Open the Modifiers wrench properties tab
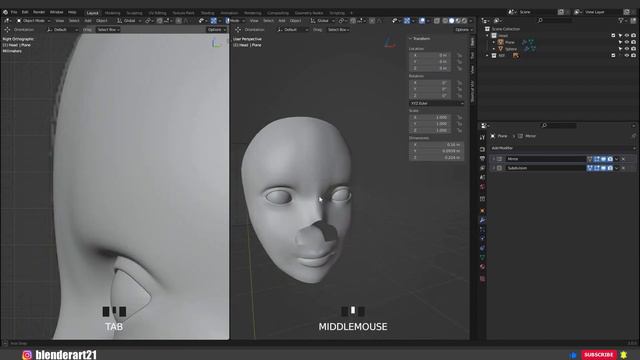 pos(482,220)
